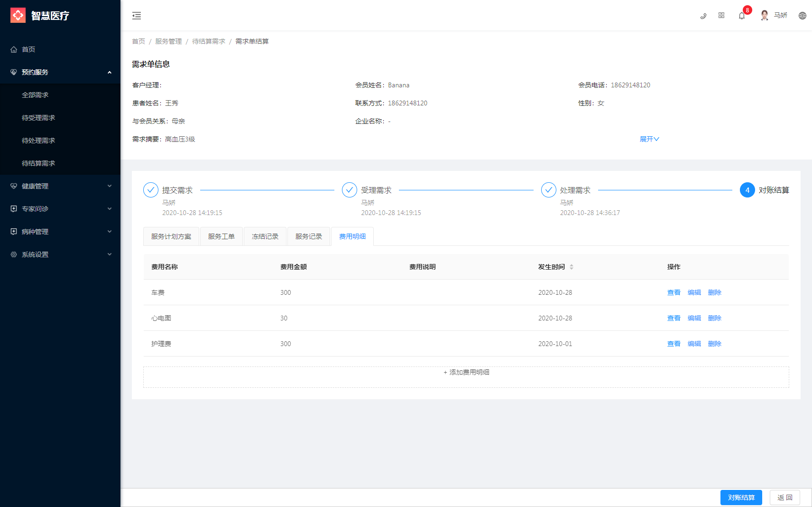Sort by 发生时间 column arrows
Screen dimensions: 812x507
pyautogui.click(x=572, y=267)
